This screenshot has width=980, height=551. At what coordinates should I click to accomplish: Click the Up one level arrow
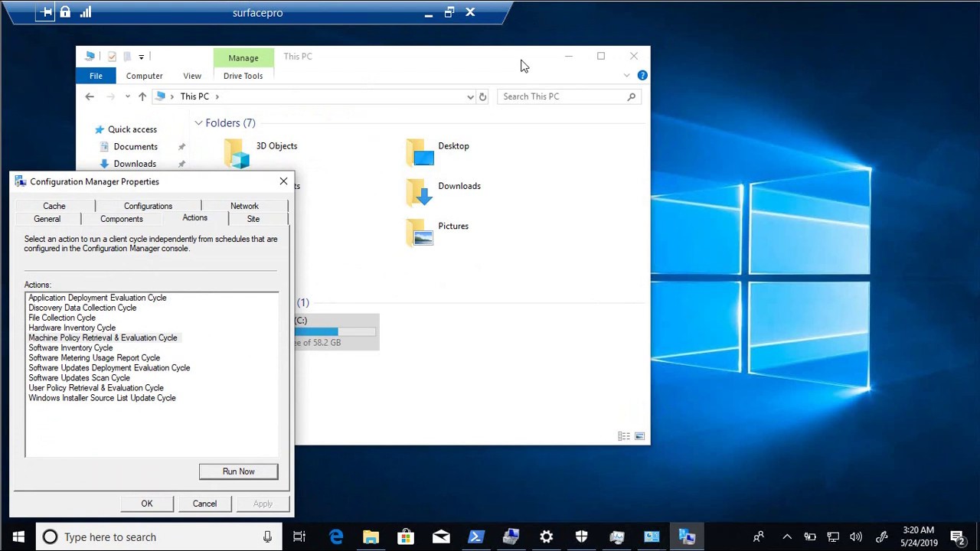point(142,96)
